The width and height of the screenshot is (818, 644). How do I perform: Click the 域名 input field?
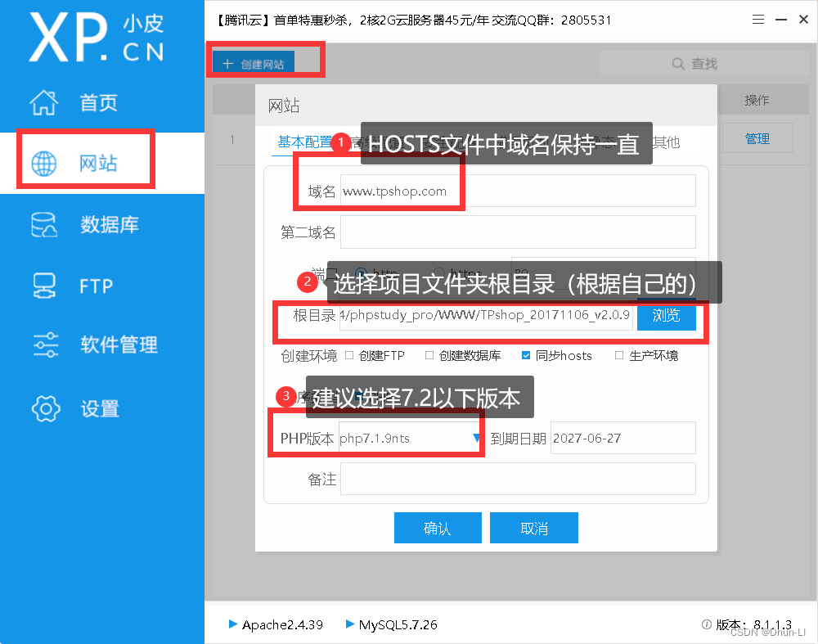518,191
